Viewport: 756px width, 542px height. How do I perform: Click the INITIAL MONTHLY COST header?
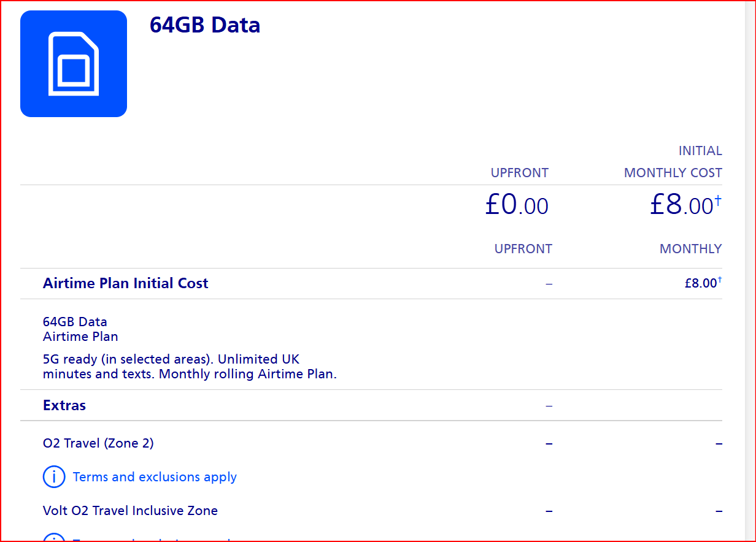[673, 161]
